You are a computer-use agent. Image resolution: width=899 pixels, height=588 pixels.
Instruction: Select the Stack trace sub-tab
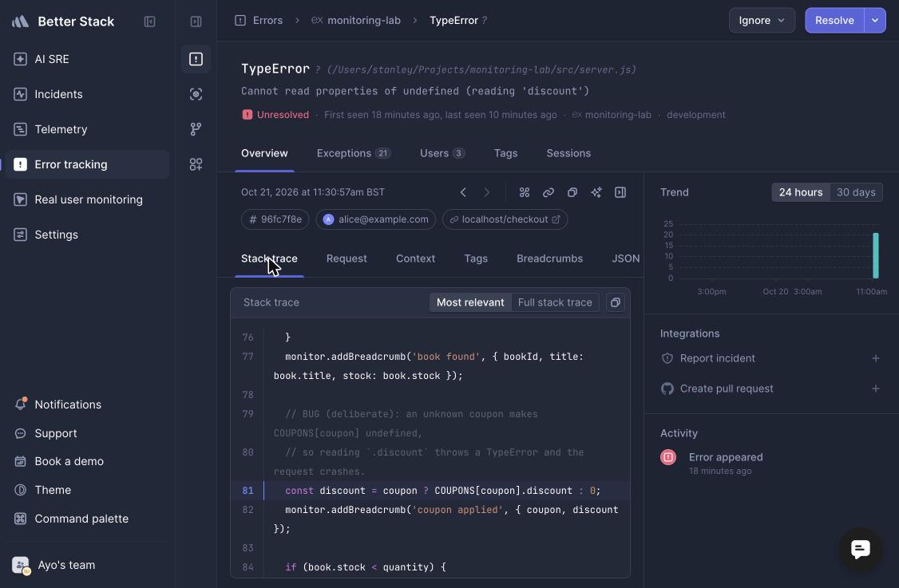(269, 258)
